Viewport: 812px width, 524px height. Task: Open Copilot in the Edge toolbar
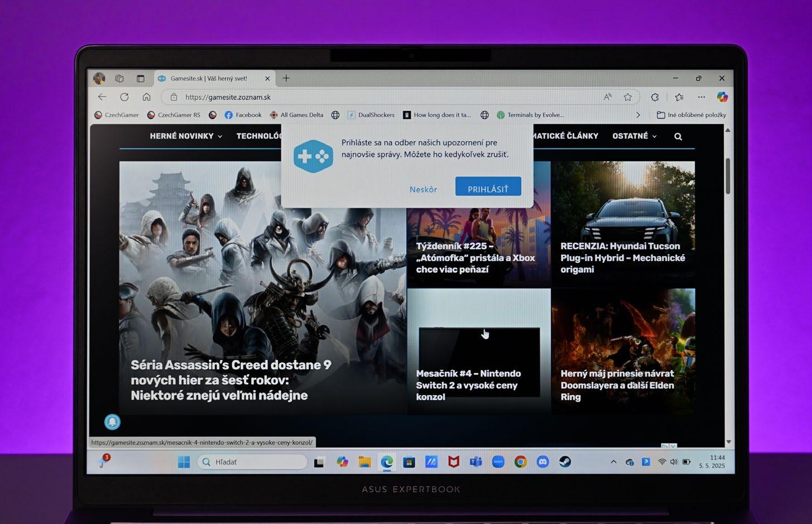(x=723, y=97)
